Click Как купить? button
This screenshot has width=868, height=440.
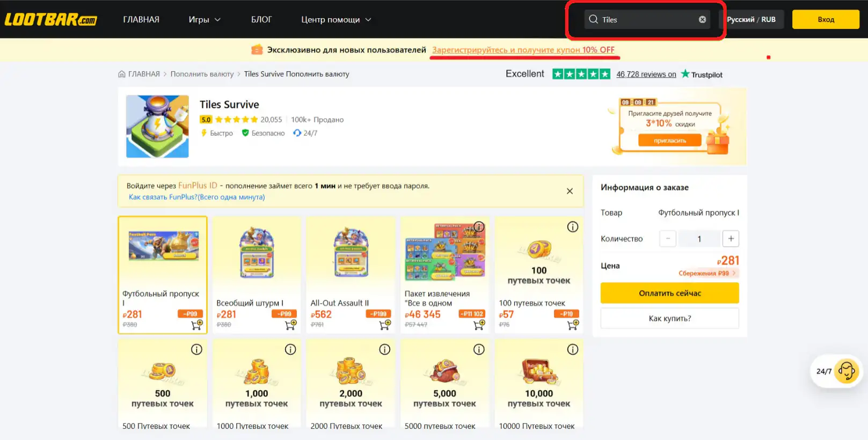(x=669, y=318)
